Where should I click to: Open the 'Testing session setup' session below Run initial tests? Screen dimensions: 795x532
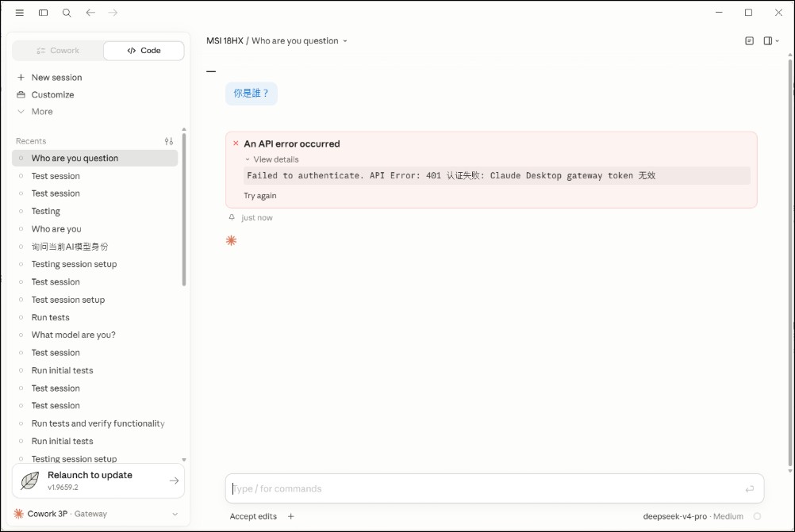click(x=94, y=458)
